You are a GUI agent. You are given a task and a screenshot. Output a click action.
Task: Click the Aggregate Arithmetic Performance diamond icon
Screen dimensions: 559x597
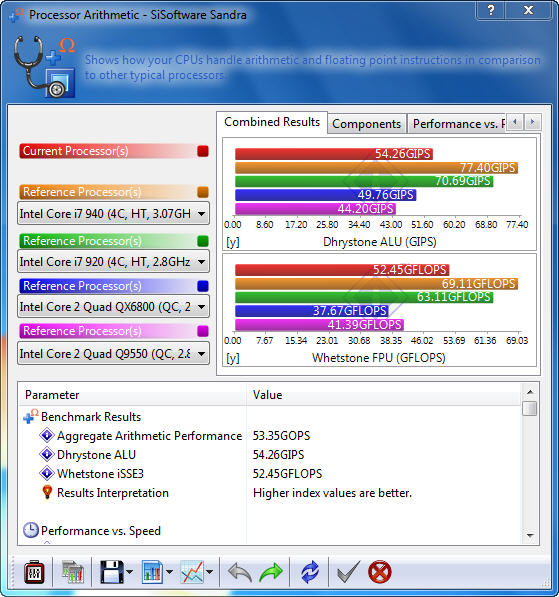47,435
